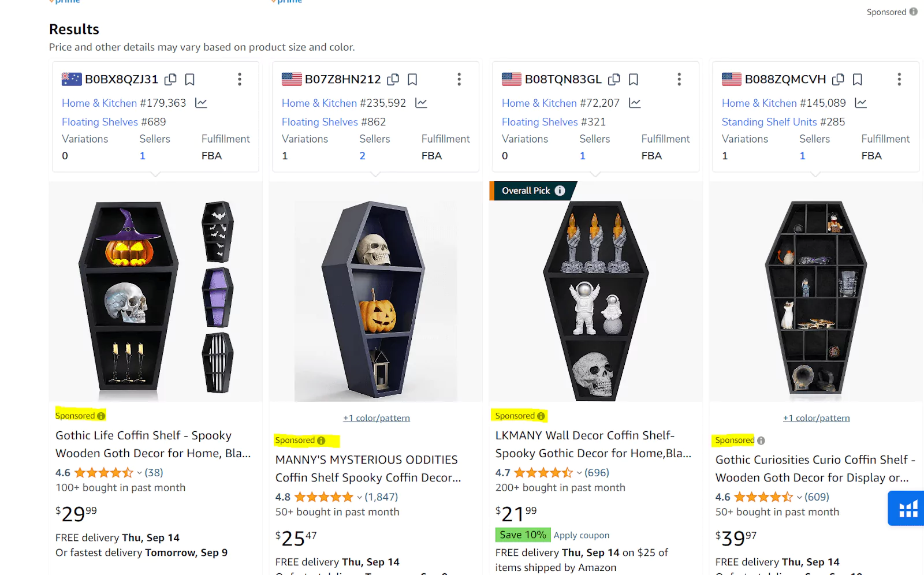Open the three-dot menu for B08TQN83GL
The width and height of the screenshot is (924, 575).
point(679,79)
